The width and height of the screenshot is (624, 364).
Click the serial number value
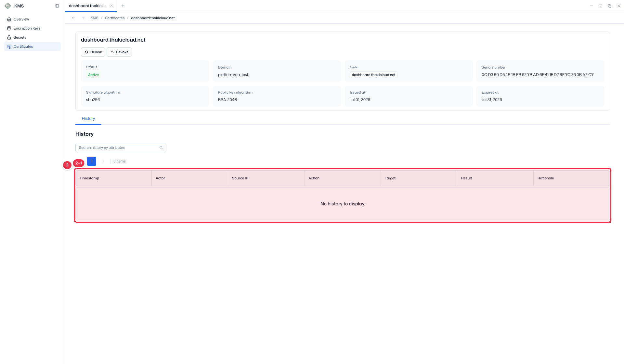(x=538, y=75)
